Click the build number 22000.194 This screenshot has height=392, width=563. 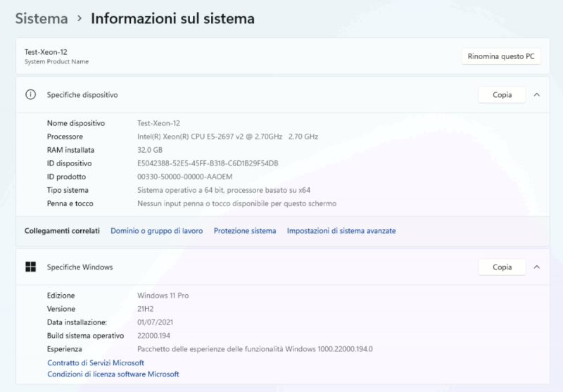click(156, 336)
